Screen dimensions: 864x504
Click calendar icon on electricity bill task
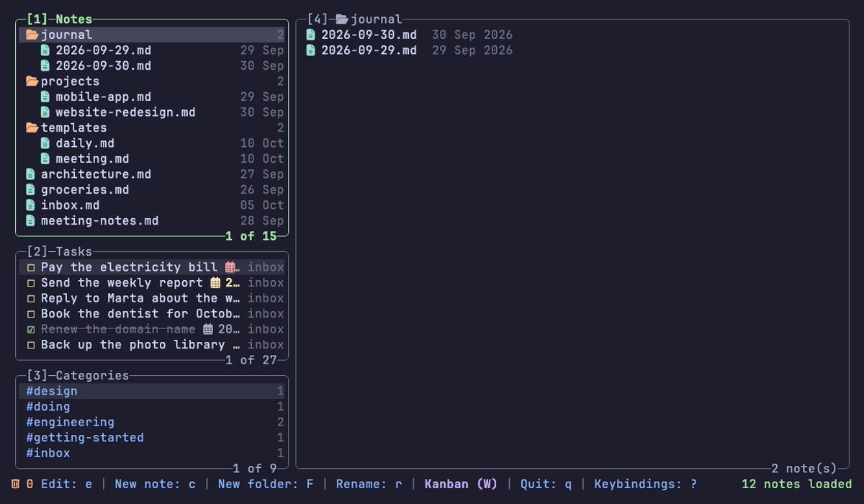231,267
